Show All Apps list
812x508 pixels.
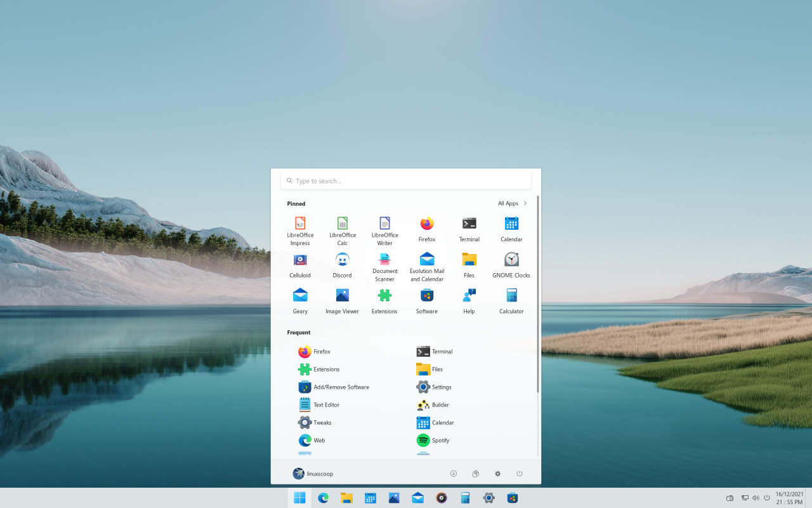(513, 203)
